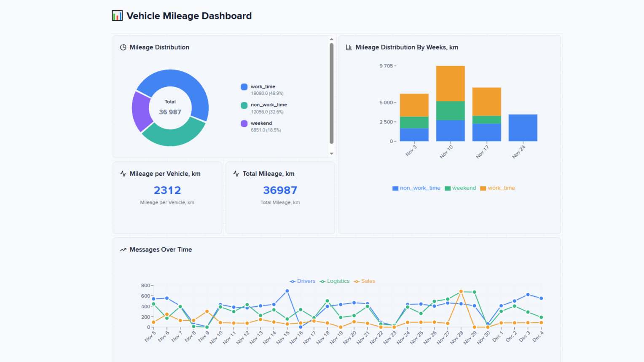The height and width of the screenshot is (362, 644).
Task: Click the trend icon beside Messages Over Time
Action: [123, 249]
